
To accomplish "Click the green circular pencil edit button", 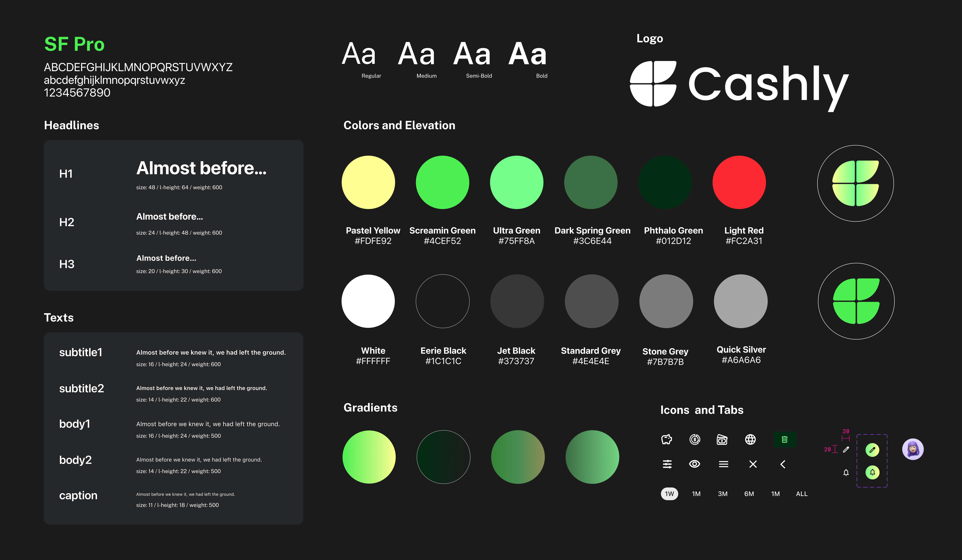I will click(x=872, y=450).
